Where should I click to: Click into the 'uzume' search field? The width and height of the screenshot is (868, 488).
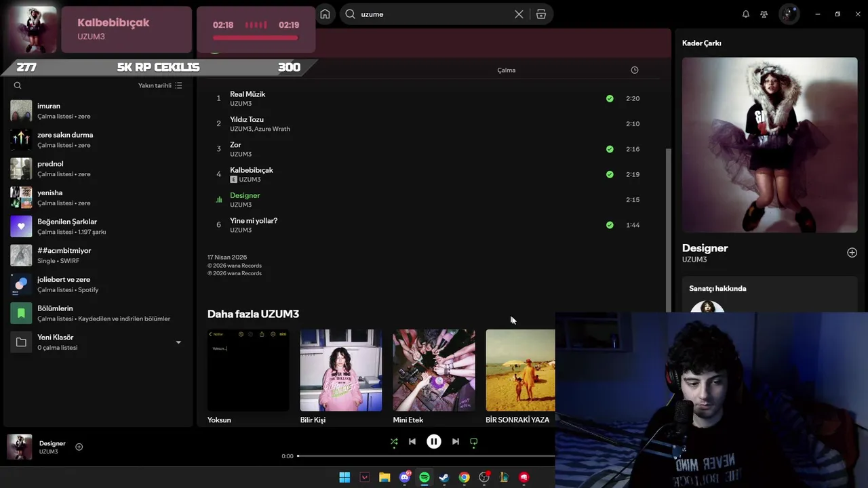tap(434, 14)
